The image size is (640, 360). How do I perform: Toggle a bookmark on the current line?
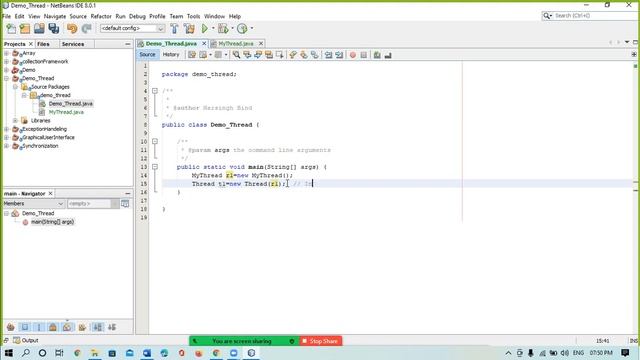pos(315,55)
